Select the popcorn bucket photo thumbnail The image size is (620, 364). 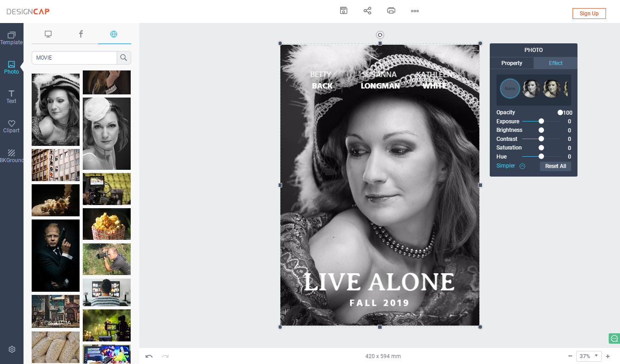tap(107, 224)
